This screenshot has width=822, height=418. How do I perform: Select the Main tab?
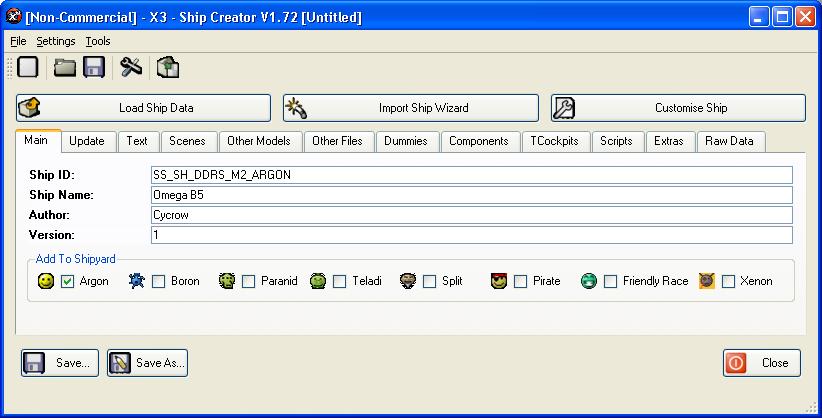pos(36,140)
